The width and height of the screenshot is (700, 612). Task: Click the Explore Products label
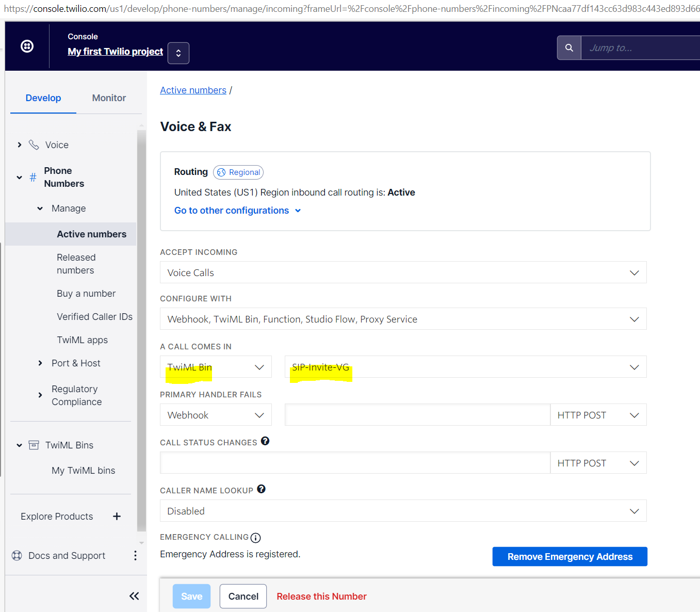tap(57, 517)
